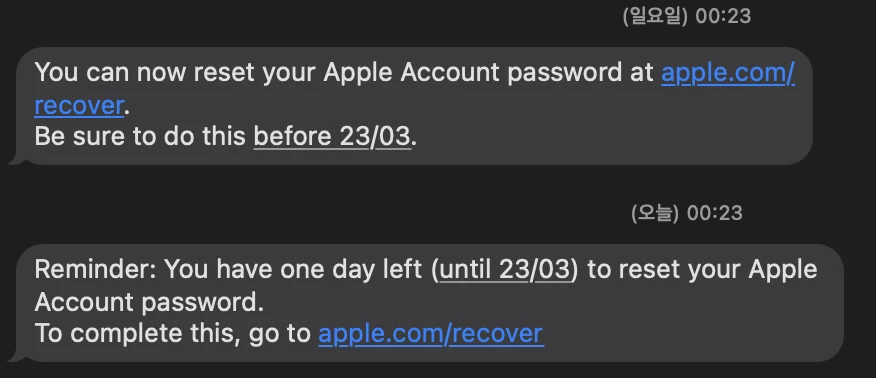Click the (오늘) 00:23 timestamp
Image resolution: width=876 pixels, height=378 pixels.
click(x=687, y=213)
